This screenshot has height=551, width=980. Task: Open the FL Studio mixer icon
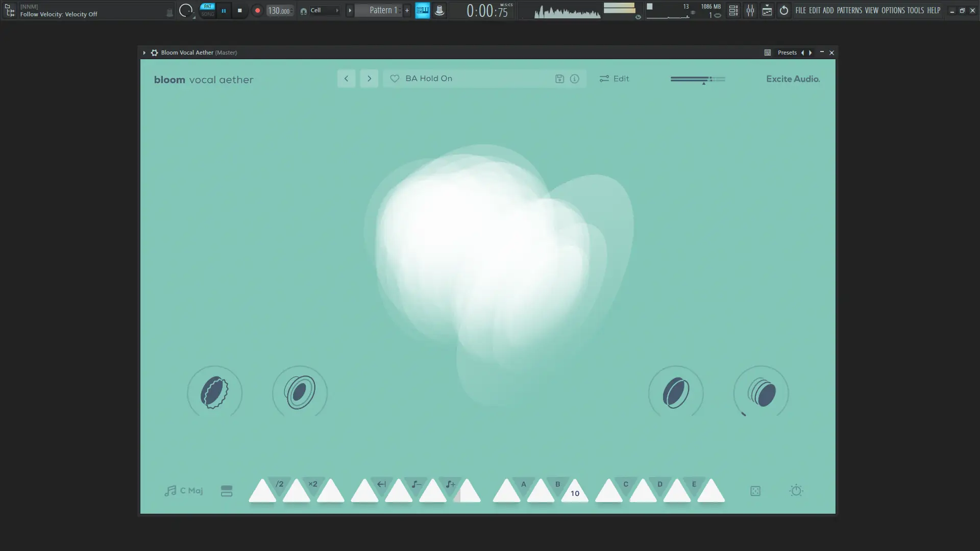point(750,10)
